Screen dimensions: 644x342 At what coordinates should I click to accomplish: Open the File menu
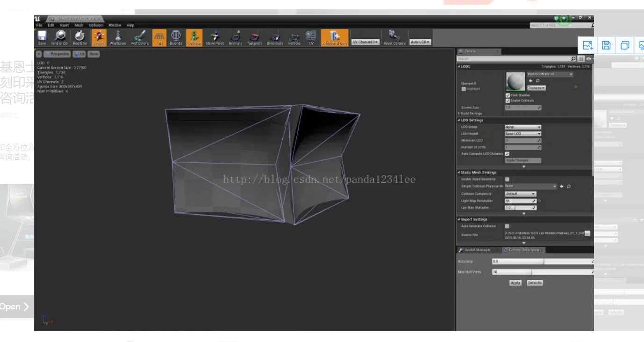click(x=39, y=25)
